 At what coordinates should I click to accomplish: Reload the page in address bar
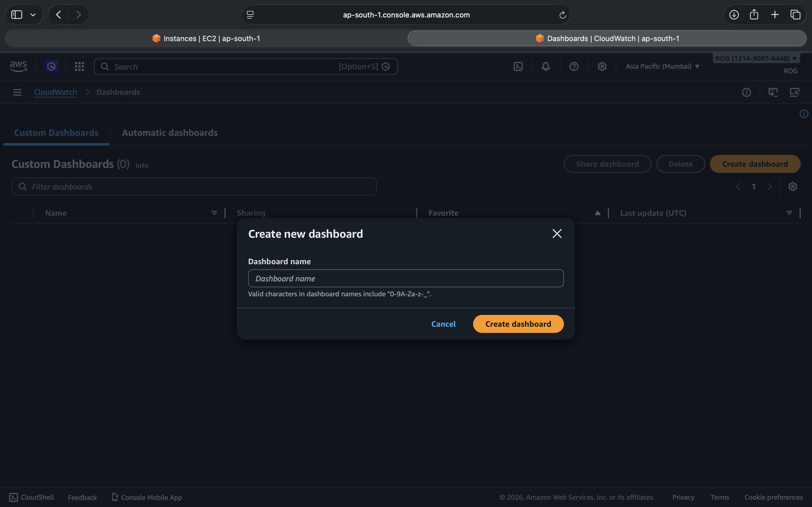[x=563, y=15]
